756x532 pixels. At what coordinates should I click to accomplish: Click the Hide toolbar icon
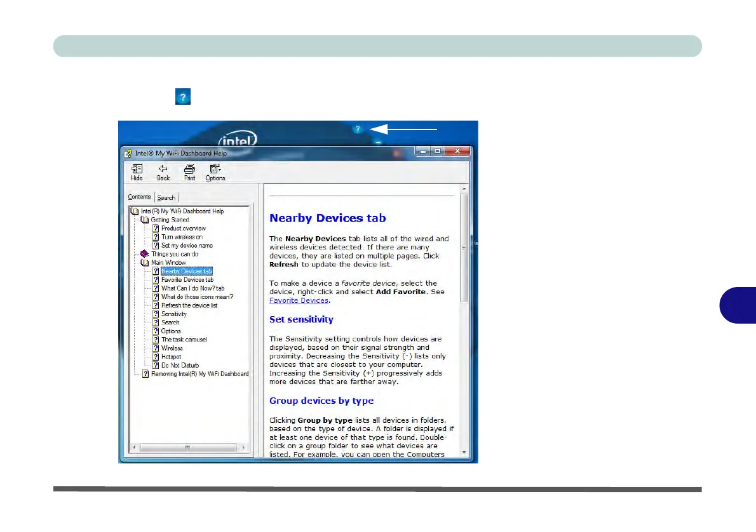(137, 172)
